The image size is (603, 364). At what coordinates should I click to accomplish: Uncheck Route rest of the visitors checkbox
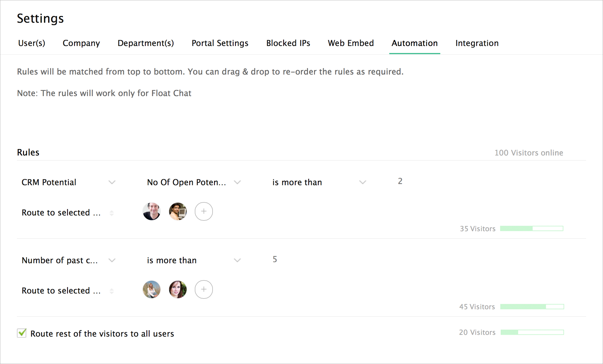pos(22,333)
